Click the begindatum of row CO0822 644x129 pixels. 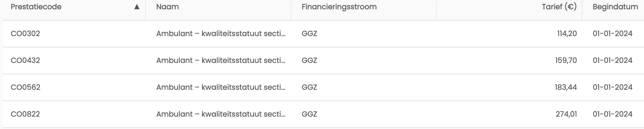click(612, 114)
